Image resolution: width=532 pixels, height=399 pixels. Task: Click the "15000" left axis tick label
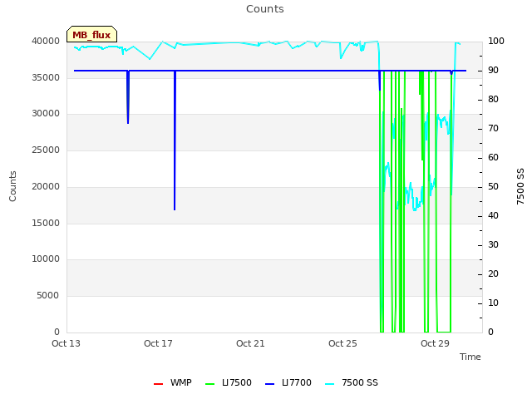pos(46,224)
